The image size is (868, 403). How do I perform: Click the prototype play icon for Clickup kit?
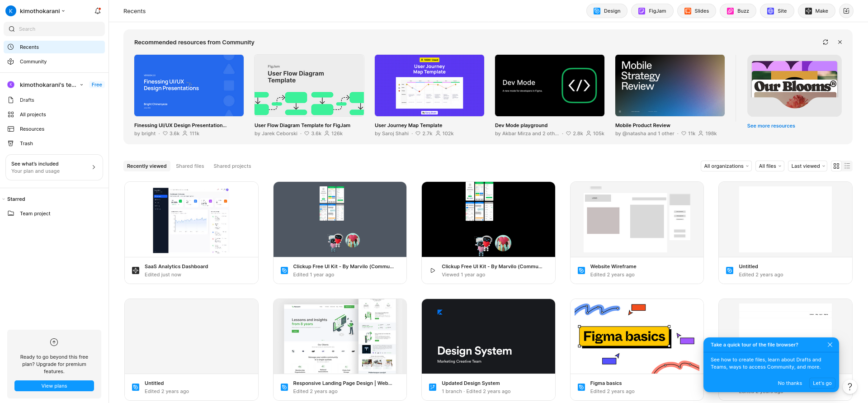click(x=433, y=270)
